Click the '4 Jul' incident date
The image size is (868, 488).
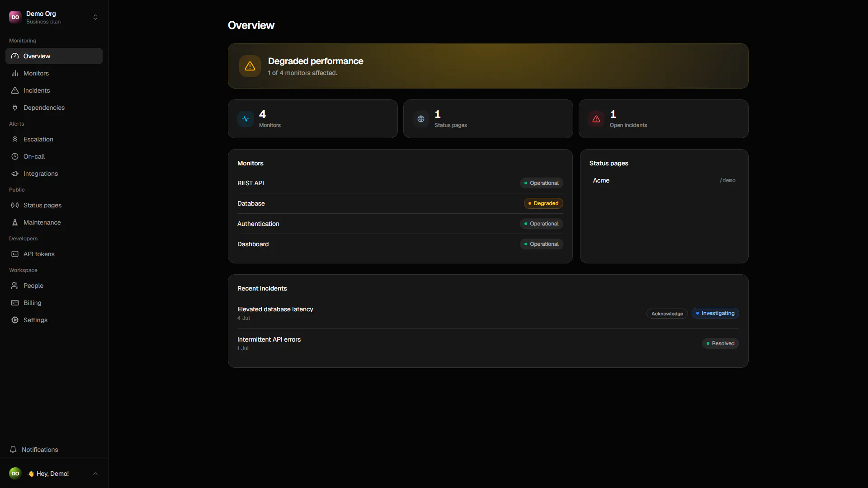244,318
